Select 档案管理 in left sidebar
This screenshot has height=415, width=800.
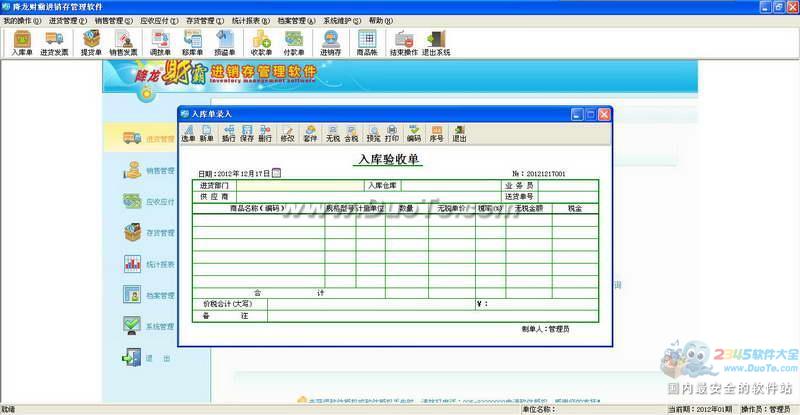[x=148, y=295]
